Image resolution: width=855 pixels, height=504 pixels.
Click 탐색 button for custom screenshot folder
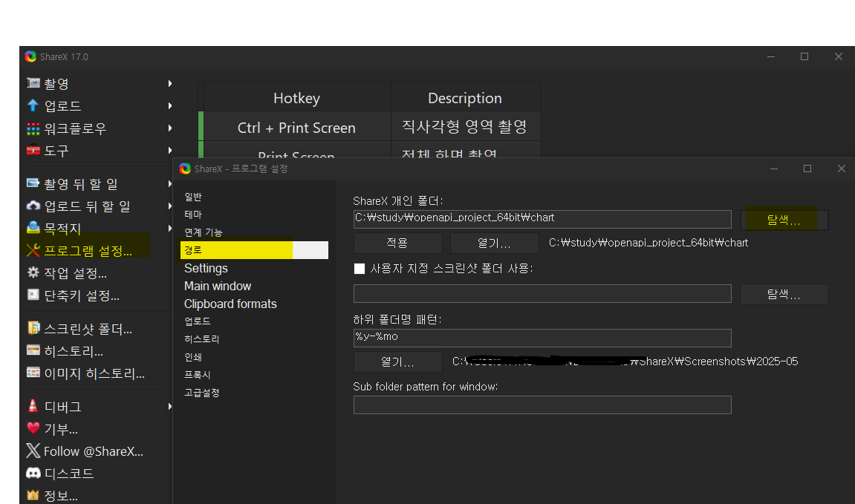tap(784, 294)
